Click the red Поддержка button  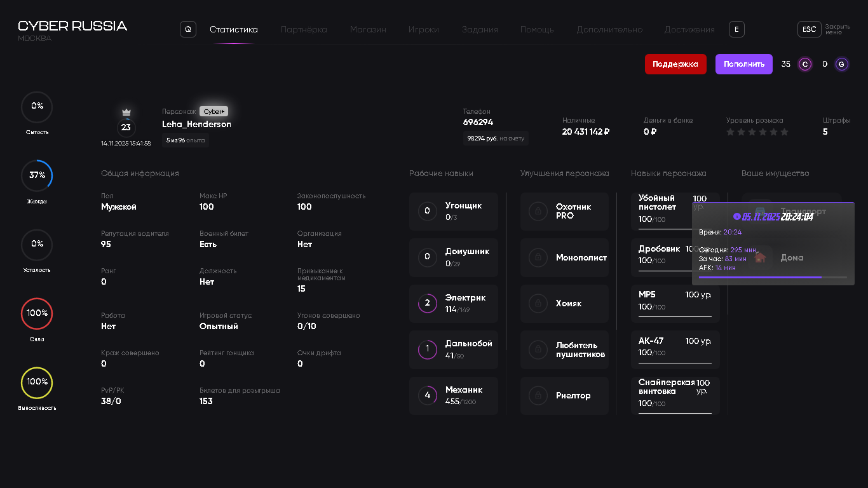click(x=675, y=64)
